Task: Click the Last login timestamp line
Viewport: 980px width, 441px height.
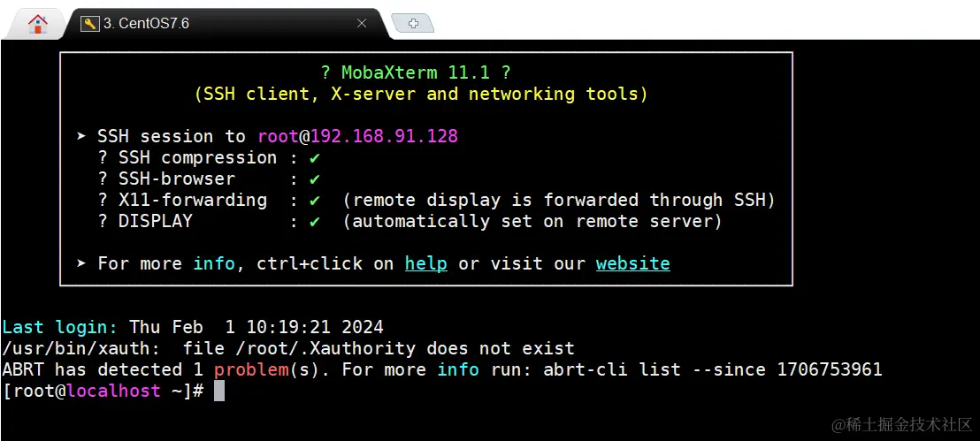Action: pos(193,327)
